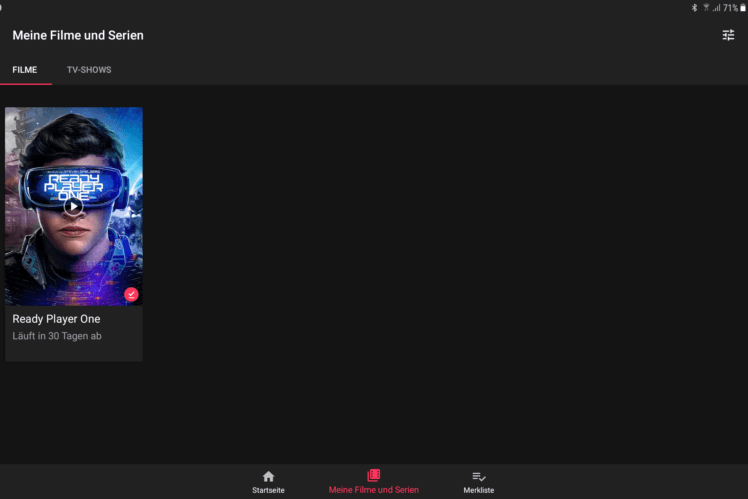Tap the red downloaded checkmark badge

coord(131,294)
